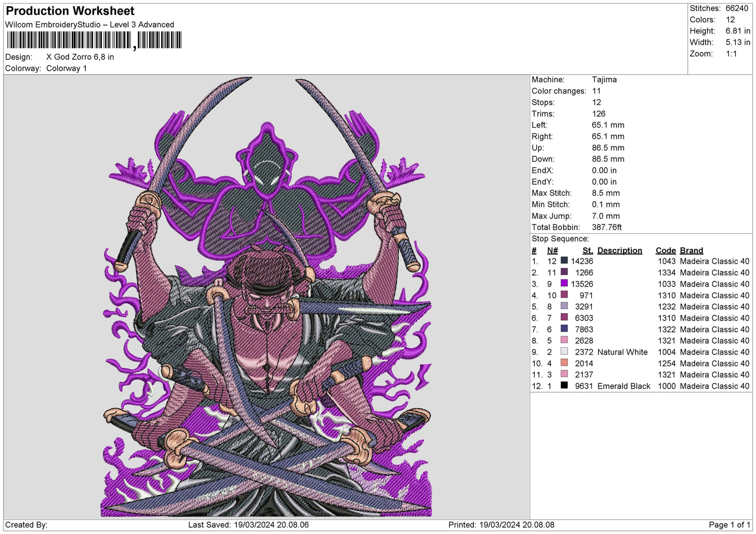Click the design name X God Zorro 6,8 in
Viewport: 756px width, 534px height.
(x=80, y=57)
